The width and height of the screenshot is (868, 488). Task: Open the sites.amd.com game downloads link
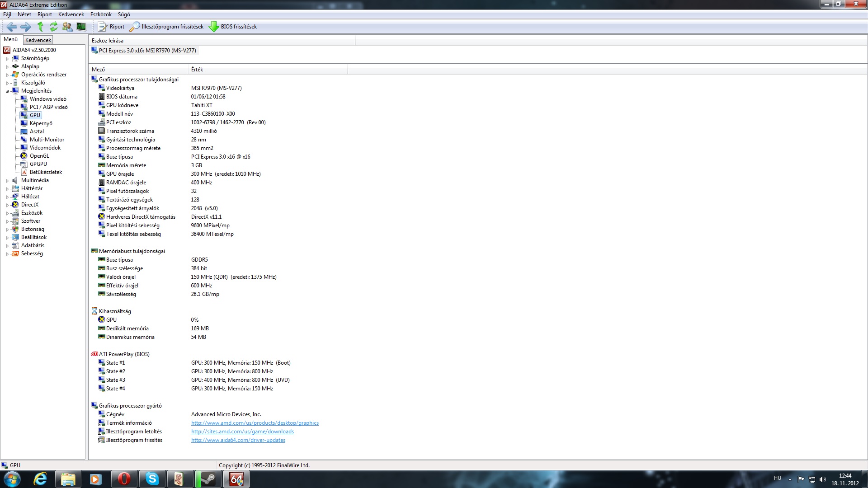(x=242, y=432)
